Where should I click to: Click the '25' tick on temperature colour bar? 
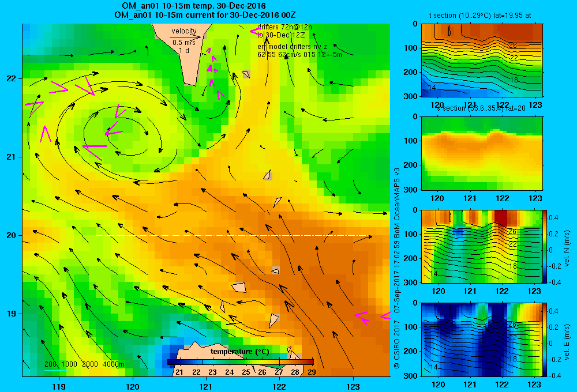point(246,372)
